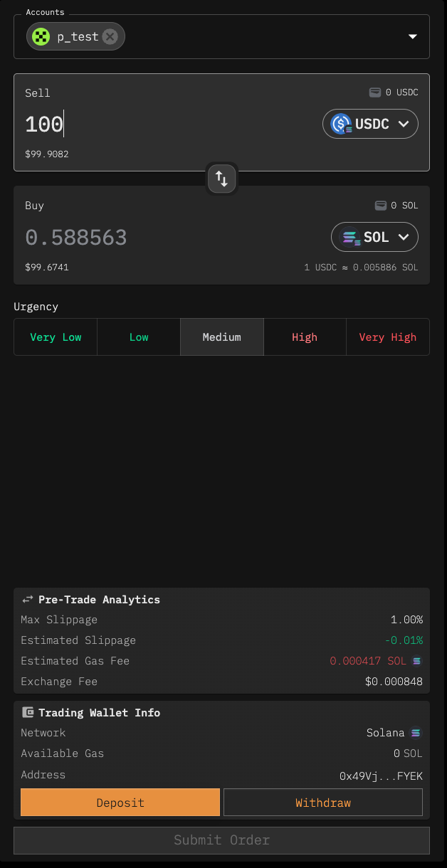
Task: Click the wallet icon beside 0 USDC balance
Action: [x=374, y=92]
